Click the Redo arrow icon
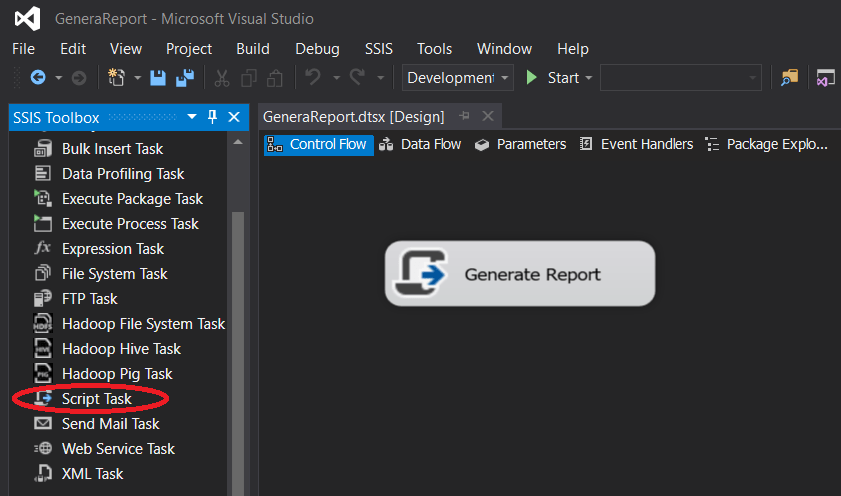The image size is (841, 496). pyautogui.click(x=357, y=77)
